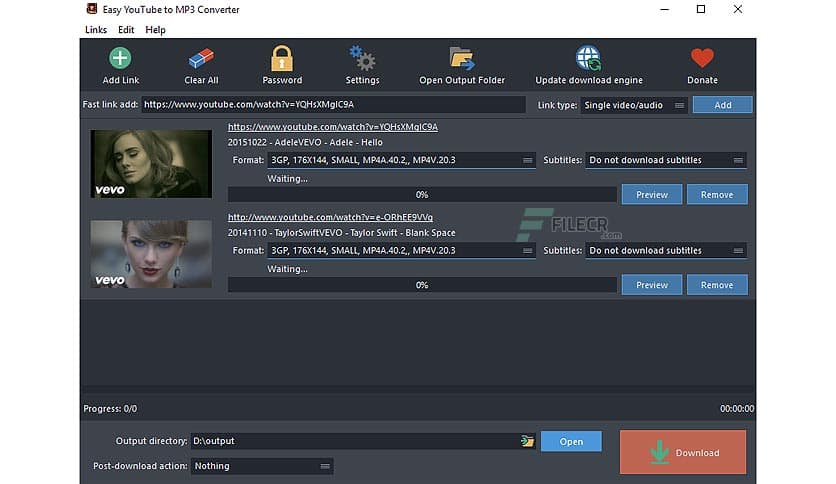Browse output directory with folder icon
Viewport: 836px width, 484px height.
click(x=527, y=441)
